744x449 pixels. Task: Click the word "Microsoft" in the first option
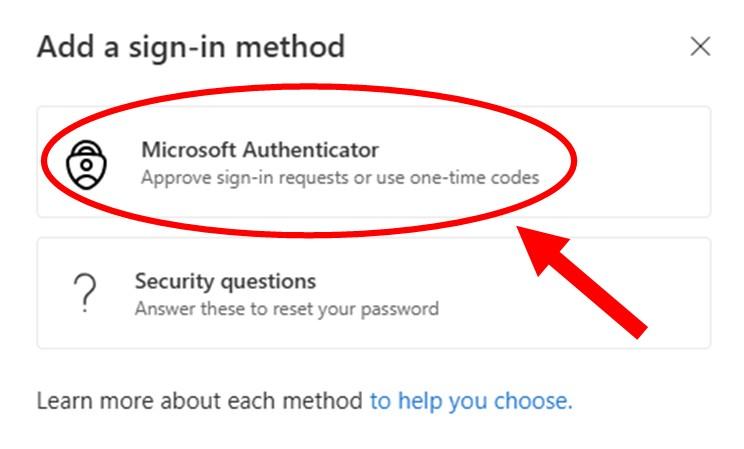pyautogui.click(x=185, y=151)
